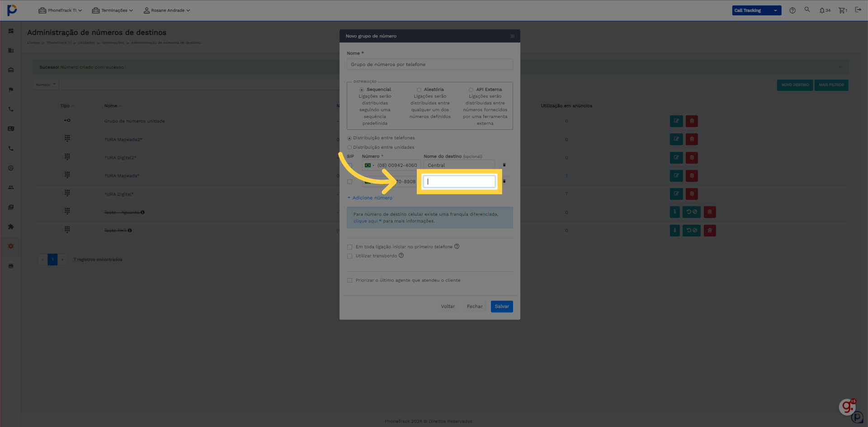The width and height of the screenshot is (868, 427).
Task: Click the logout icon in top bar
Action: (x=858, y=9)
